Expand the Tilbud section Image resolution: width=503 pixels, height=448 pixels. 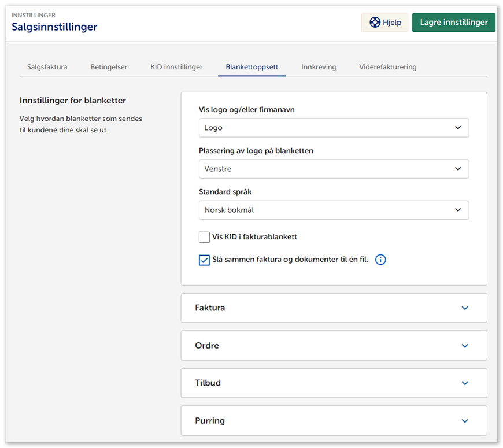[x=334, y=383]
